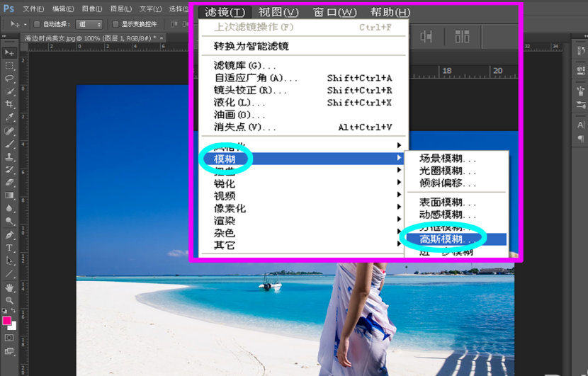Select the Move tool
Viewport: 588px width, 376px height.
pos(9,53)
